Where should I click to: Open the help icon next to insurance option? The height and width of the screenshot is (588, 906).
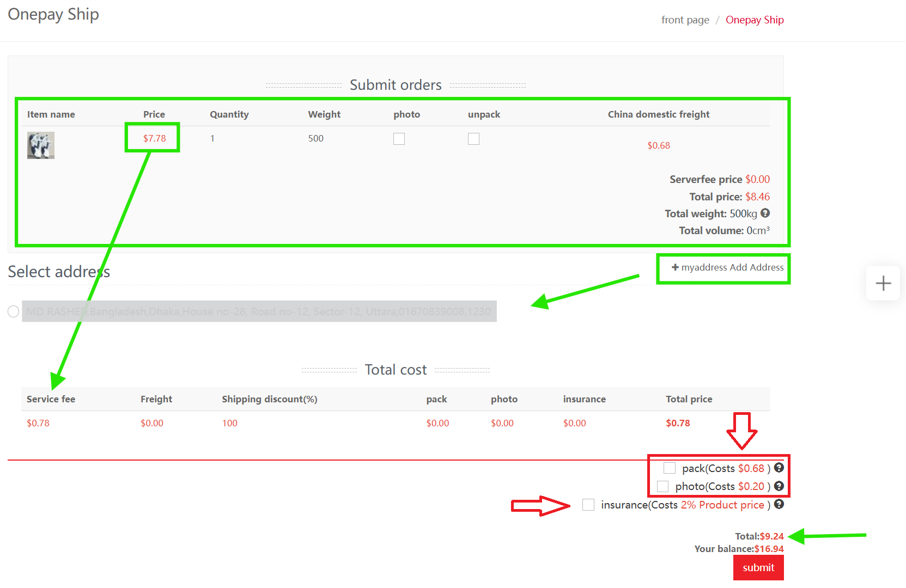tap(779, 505)
